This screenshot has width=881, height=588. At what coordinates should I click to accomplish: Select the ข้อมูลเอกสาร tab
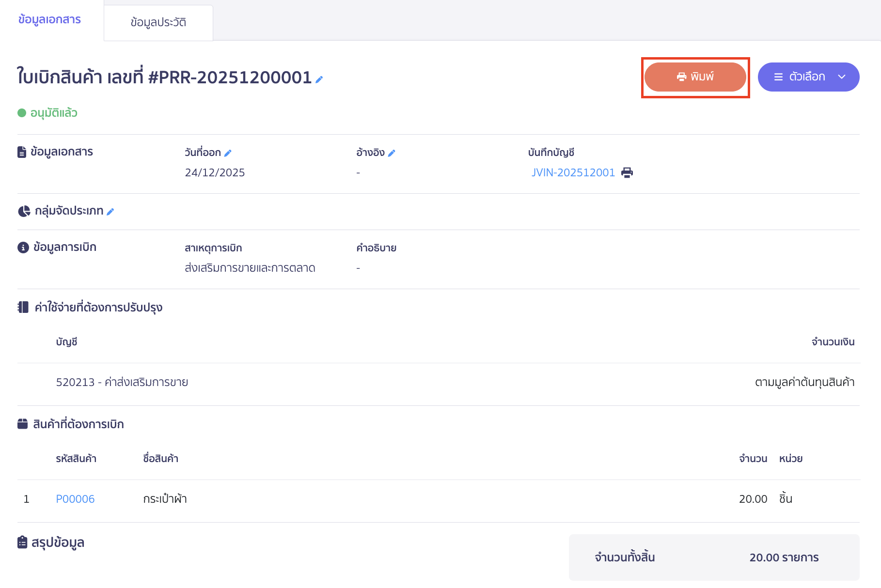(49, 19)
